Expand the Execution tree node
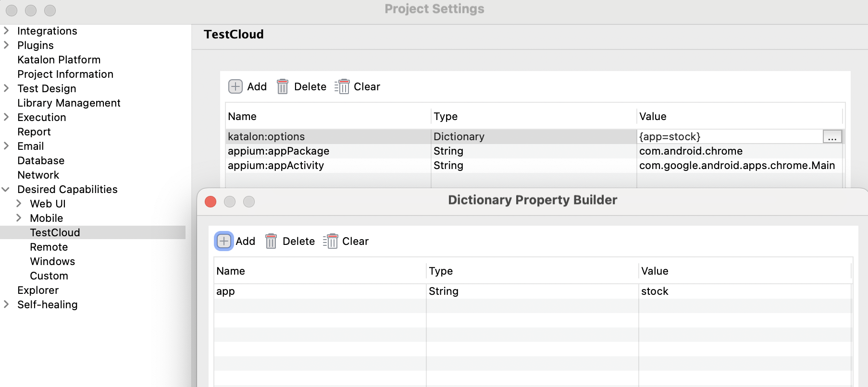This screenshot has width=868, height=387. click(x=6, y=117)
